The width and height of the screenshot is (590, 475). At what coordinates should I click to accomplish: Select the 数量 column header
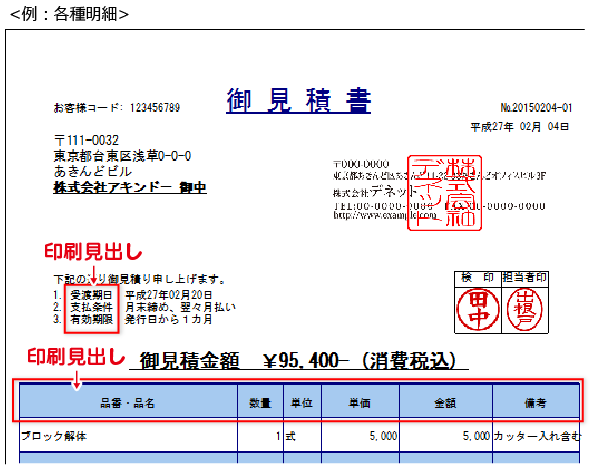[260, 403]
